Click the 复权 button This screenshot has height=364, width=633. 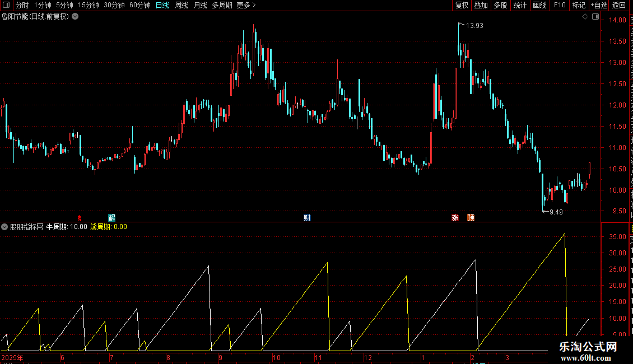[462, 5]
